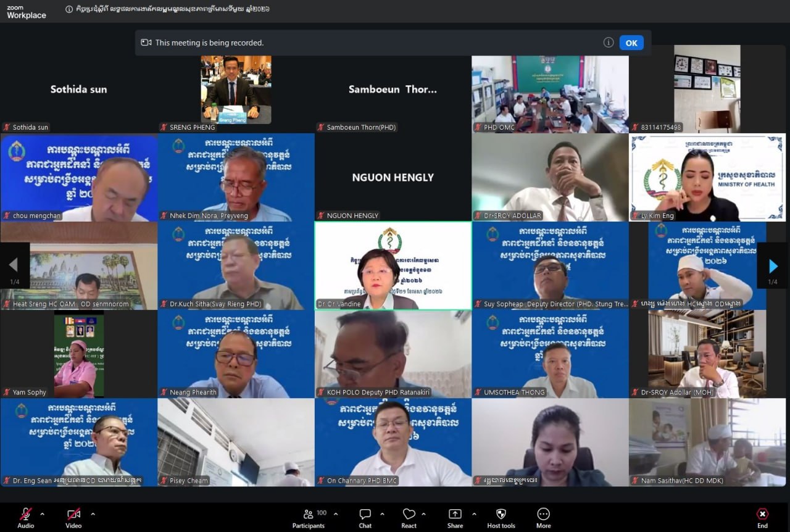Open the Chat panel
Screen dimensions: 790x532
365,514
